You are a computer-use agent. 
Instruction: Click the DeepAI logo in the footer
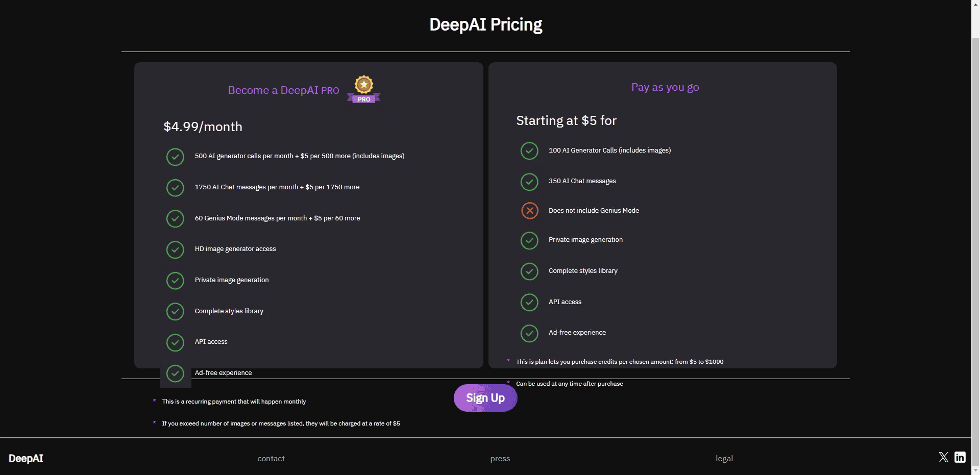click(x=26, y=458)
